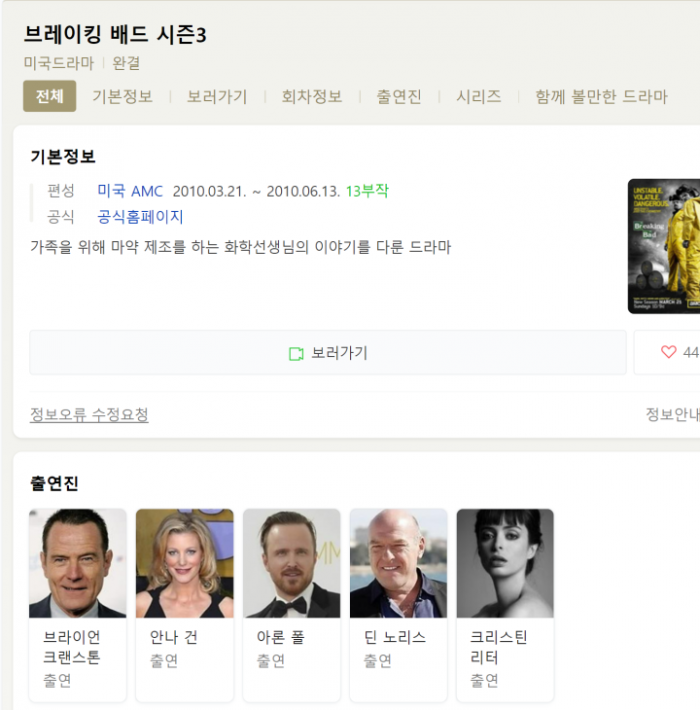
Task: Select 아론 폴 cast photo
Action: (292, 563)
